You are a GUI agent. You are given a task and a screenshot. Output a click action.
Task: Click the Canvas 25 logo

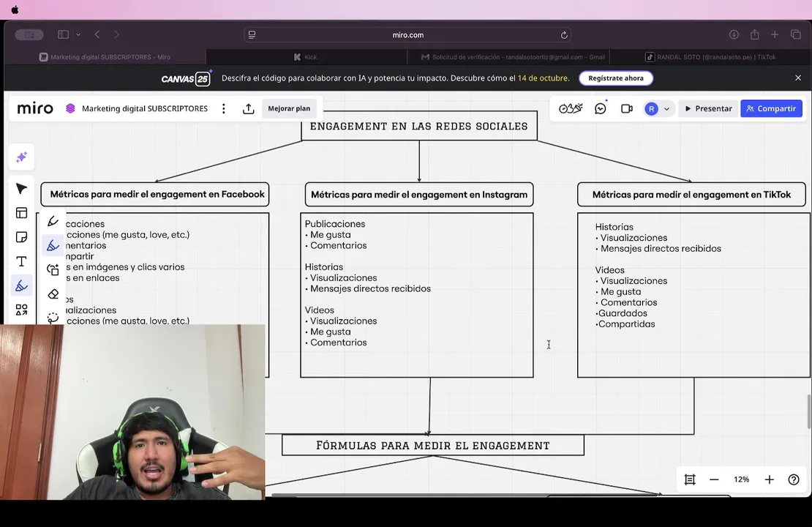point(186,78)
